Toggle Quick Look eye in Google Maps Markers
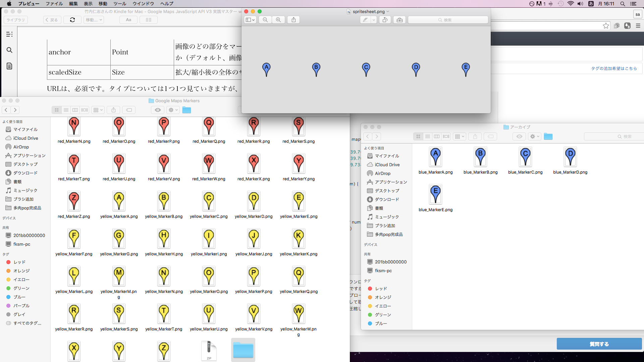This screenshot has width=644, height=362. pyautogui.click(x=158, y=110)
